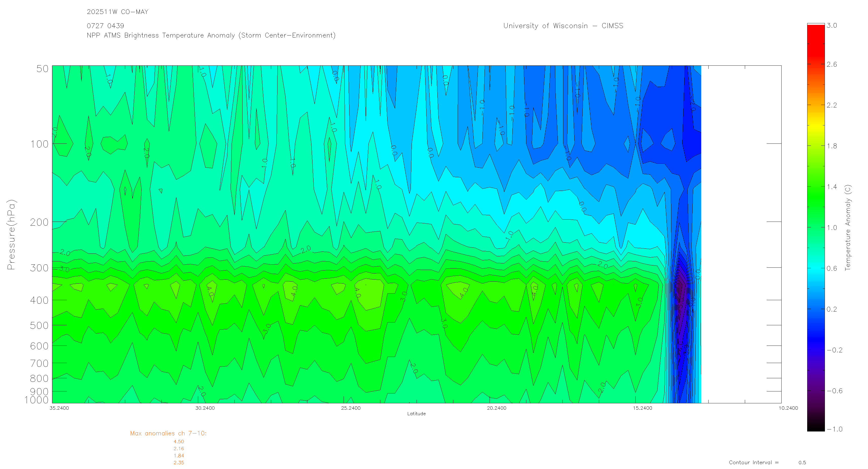The height and width of the screenshot is (469, 868).
Task: Click the 2.35 max anomaly value
Action: click(179, 463)
